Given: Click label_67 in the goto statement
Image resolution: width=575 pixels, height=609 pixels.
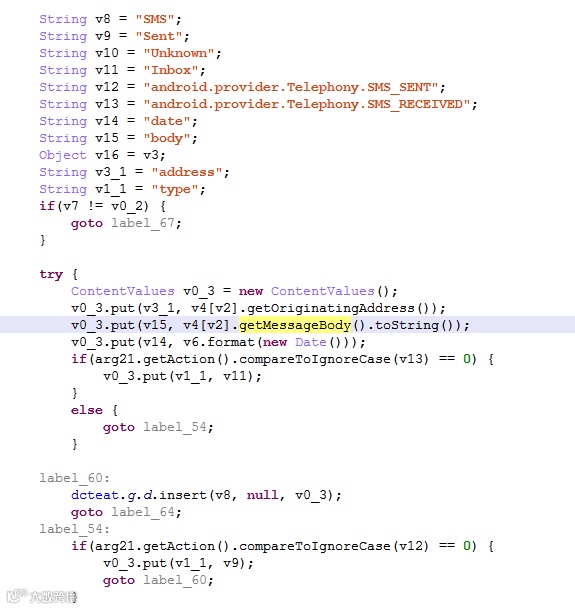Looking at the screenshot, I should (143, 223).
